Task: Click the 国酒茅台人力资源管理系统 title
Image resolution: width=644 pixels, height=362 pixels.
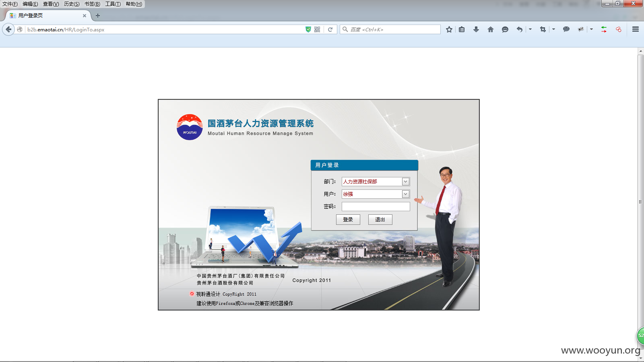Action: point(260,123)
